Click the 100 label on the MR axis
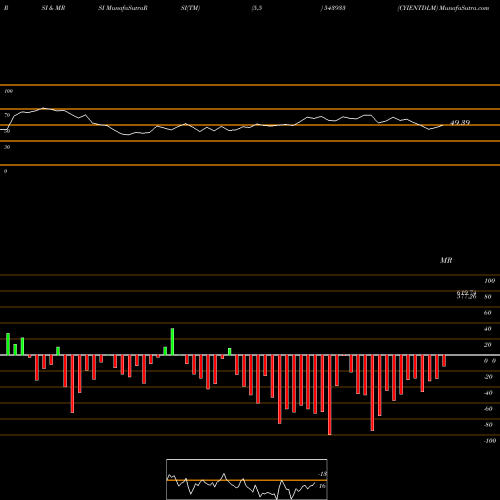500x500 pixels. (x=489, y=281)
